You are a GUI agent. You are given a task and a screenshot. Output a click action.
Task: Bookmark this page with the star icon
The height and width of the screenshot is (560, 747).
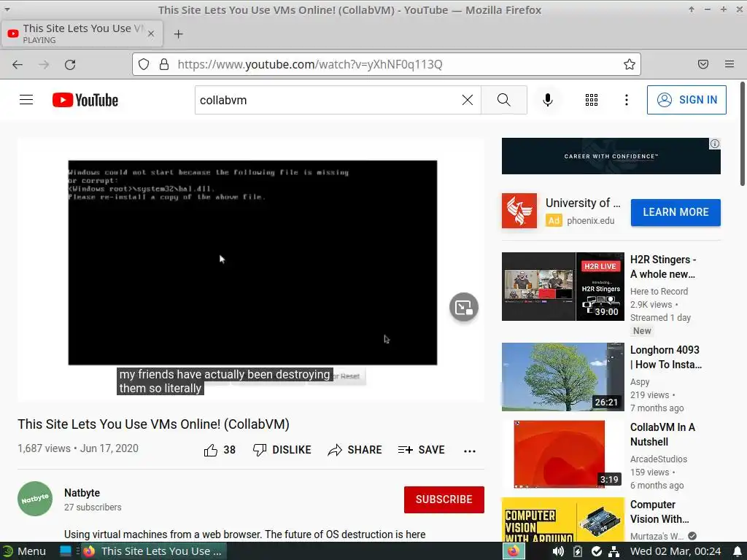pos(630,64)
